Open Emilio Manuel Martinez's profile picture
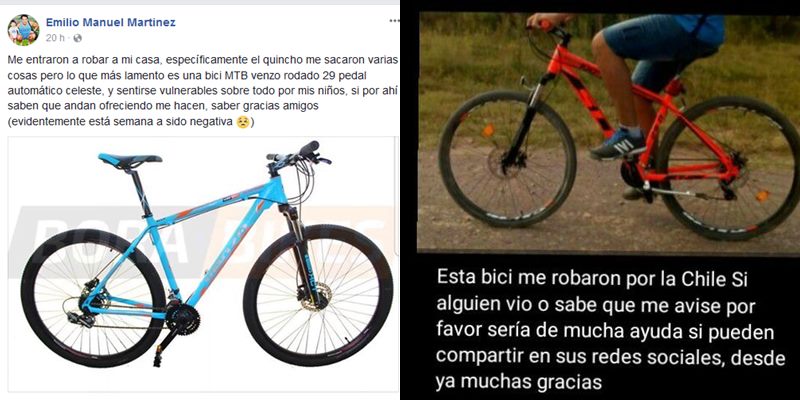The image size is (800, 400). pos(23,30)
